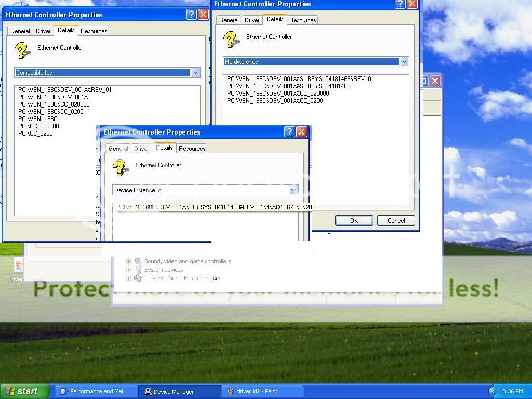Switch to the General tab
Viewport: 532px width, 399px height.
coord(118,148)
